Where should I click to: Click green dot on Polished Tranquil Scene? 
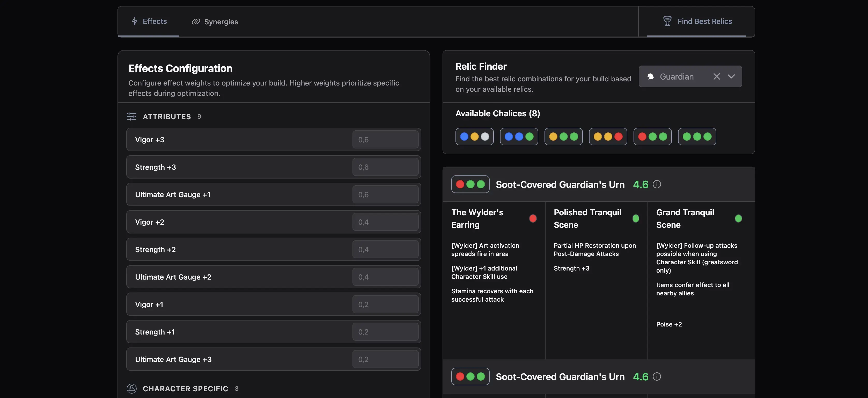click(x=636, y=218)
